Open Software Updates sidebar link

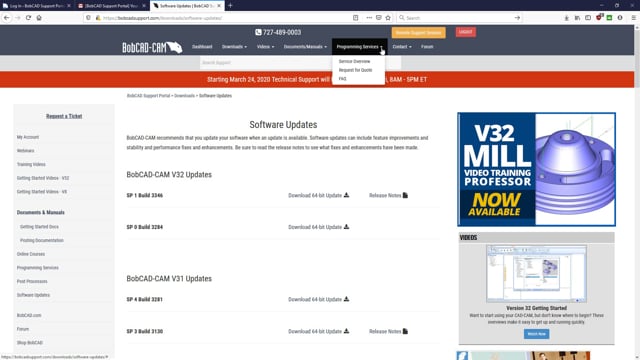pyautogui.click(x=33, y=295)
